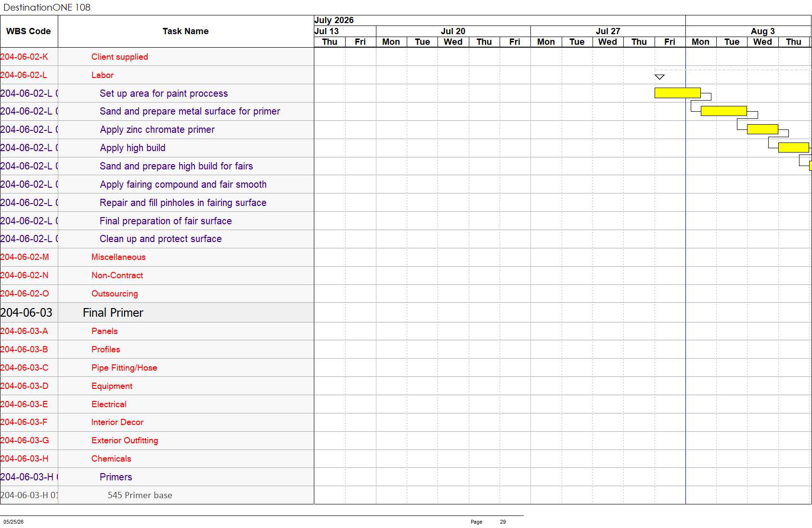Click the Labor summary triangle marker
Screen dimensions: 812x528
659,77
